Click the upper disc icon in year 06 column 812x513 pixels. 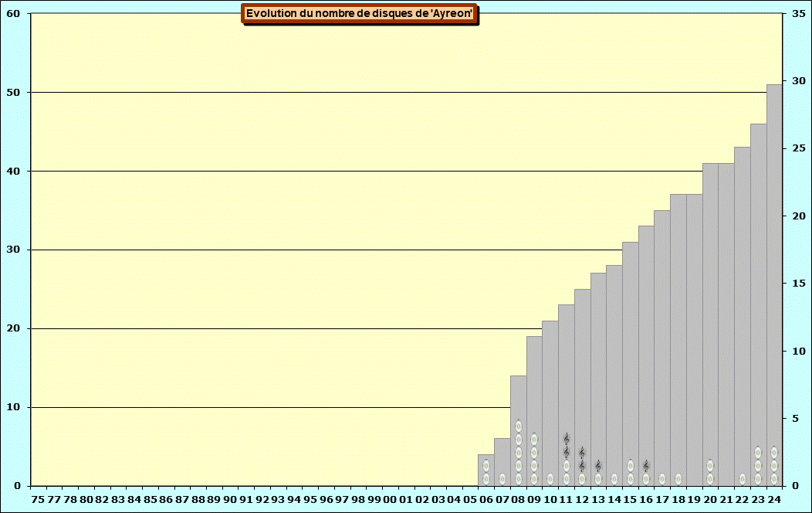[486, 466]
